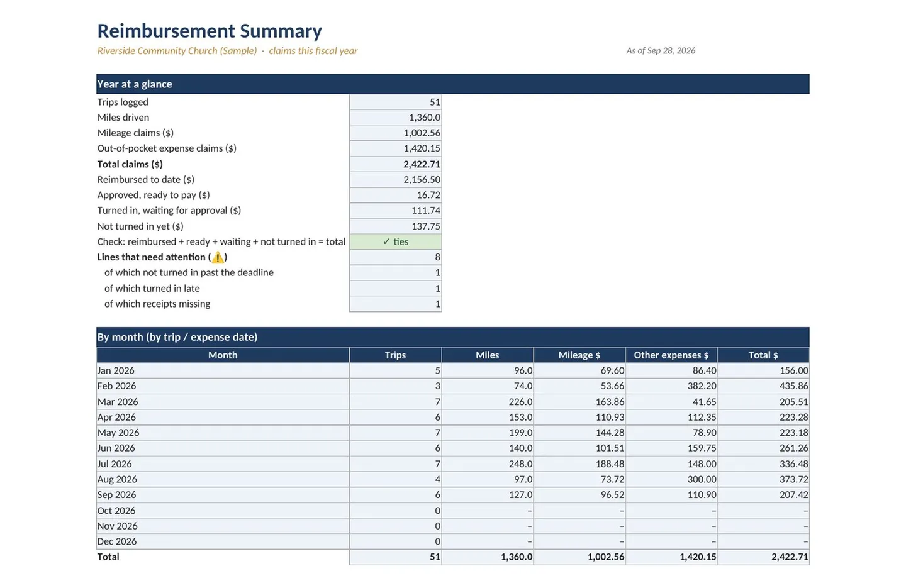
Task: Click the 'of which turned in late' label
Action: pyautogui.click(x=152, y=288)
